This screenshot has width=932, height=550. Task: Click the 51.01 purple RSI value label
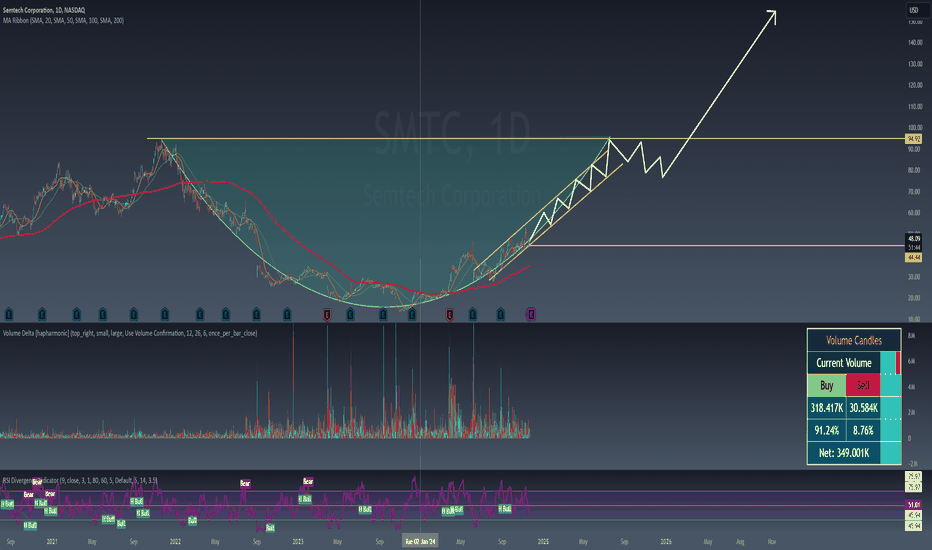pos(914,505)
